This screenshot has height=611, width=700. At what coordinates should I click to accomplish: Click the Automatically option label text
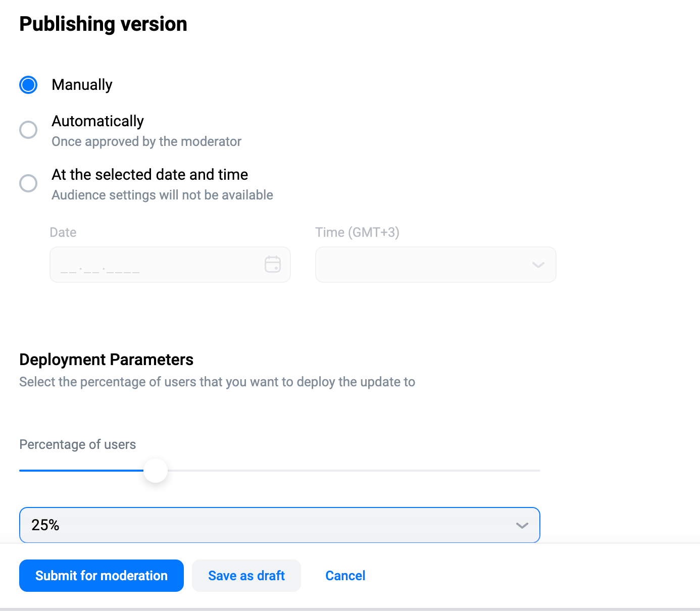coord(98,121)
